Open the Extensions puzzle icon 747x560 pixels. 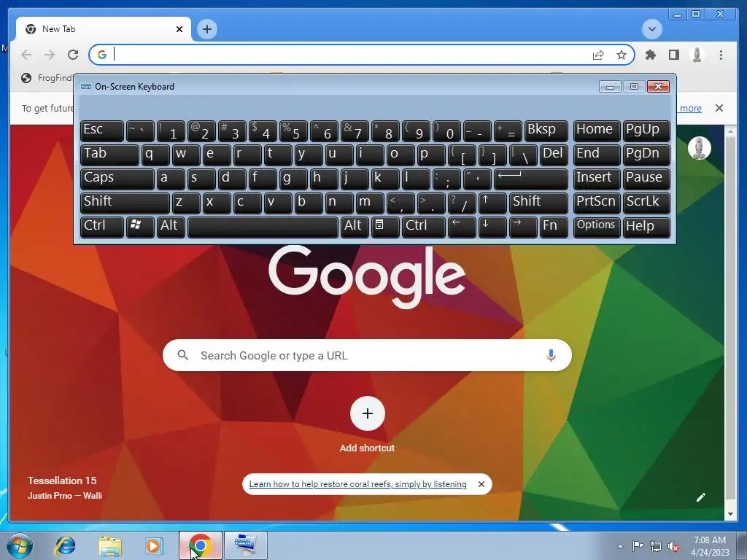coord(650,55)
